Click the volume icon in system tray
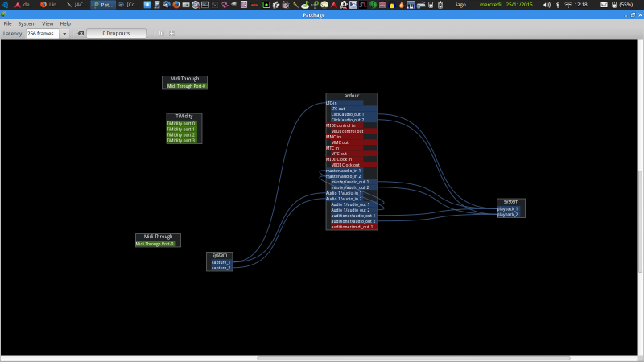This screenshot has width=644, height=362. click(x=547, y=5)
